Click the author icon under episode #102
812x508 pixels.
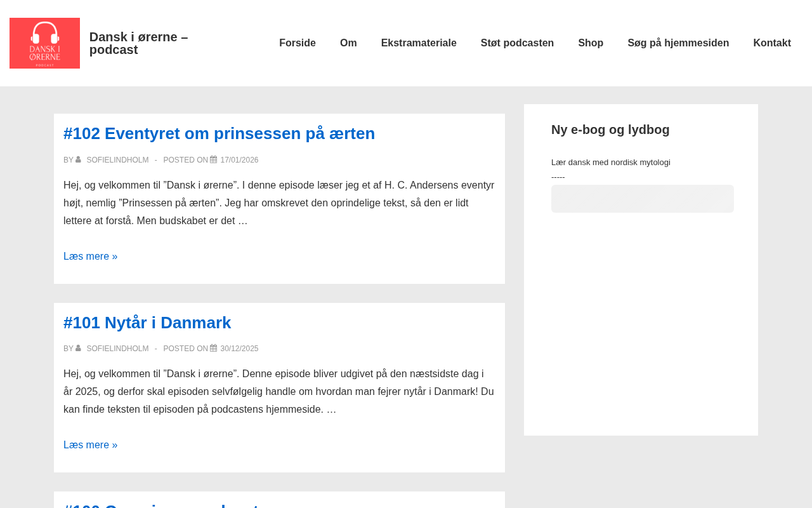(78, 159)
